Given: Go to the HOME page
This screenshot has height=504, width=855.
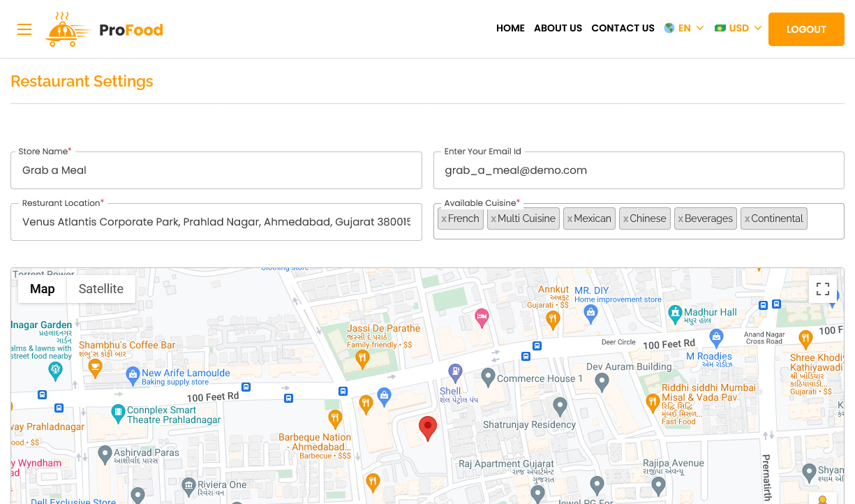Looking at the screenshot, I should click(510, 29).
